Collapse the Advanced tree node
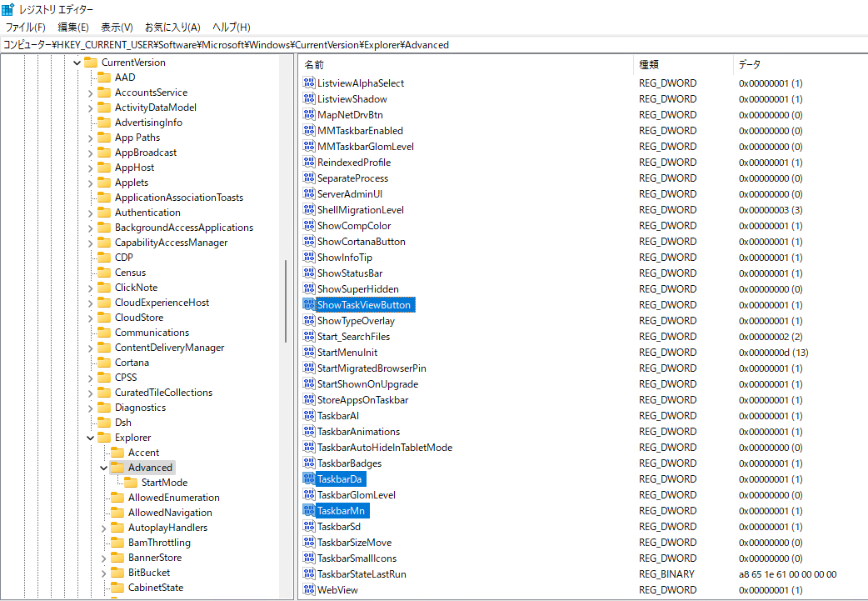The height and width of the screenshot is (601, 868). click(x=103, y=468)
